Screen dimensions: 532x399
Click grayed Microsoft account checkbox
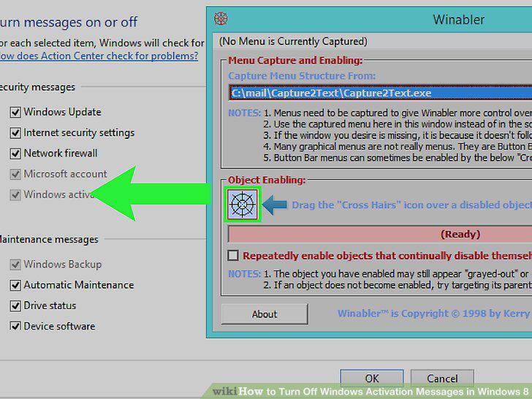15,174
